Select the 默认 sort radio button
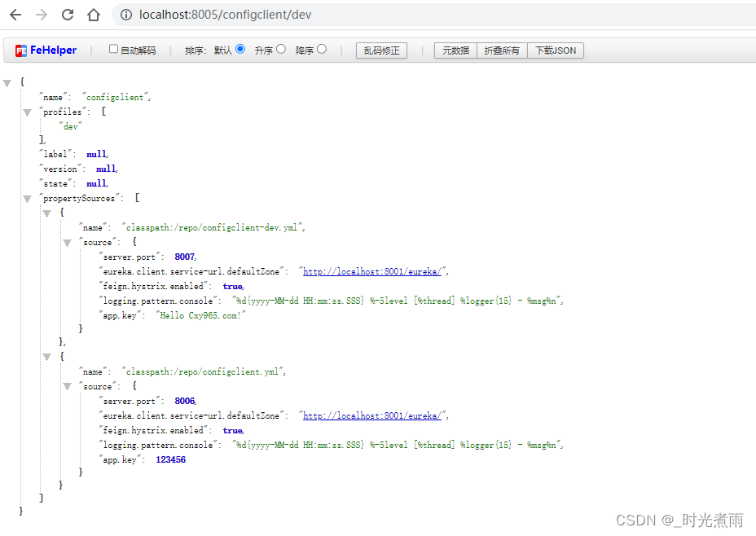756x536 pixels. click(240, 49)
